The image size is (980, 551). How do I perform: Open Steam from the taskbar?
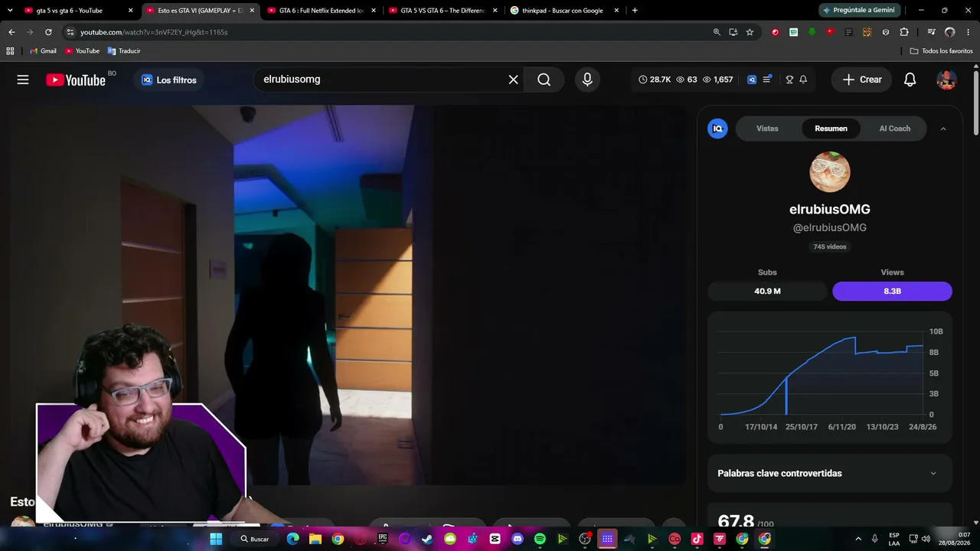427,539
